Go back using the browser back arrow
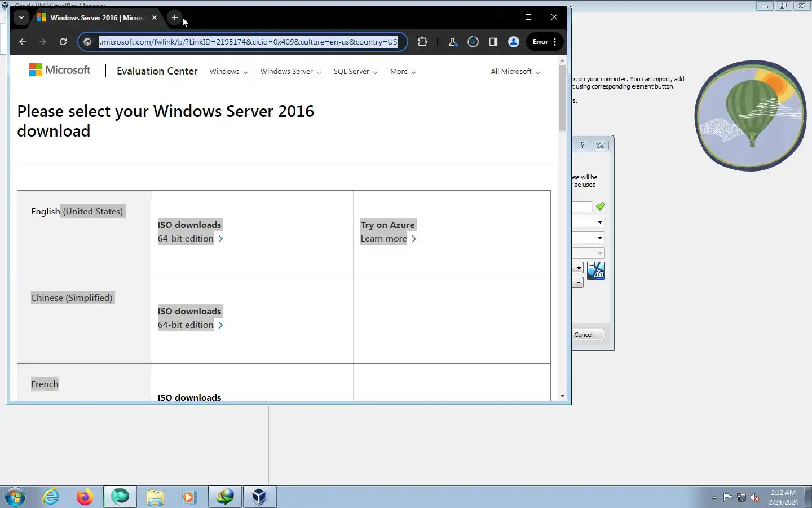 [x=23, y=42]
